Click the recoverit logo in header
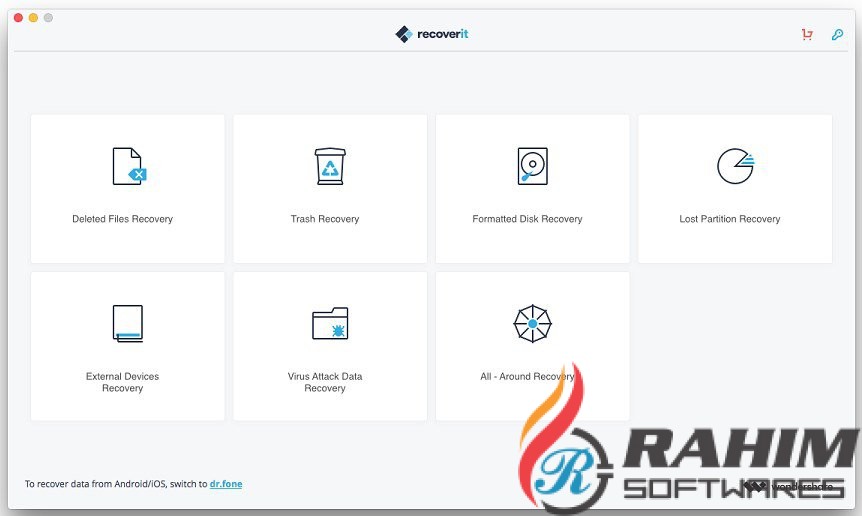Image resolution: width=862 pixels, height=516 pixels. [432, 34]
